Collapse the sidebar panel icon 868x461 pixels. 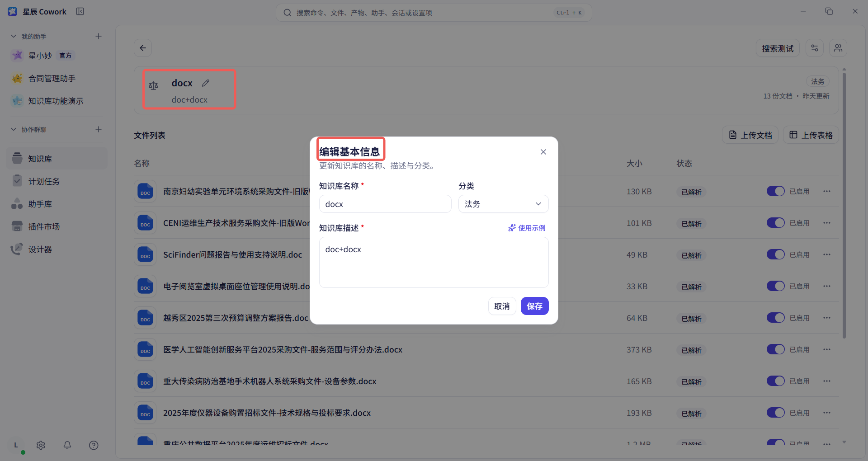click(x=80, y=11)
